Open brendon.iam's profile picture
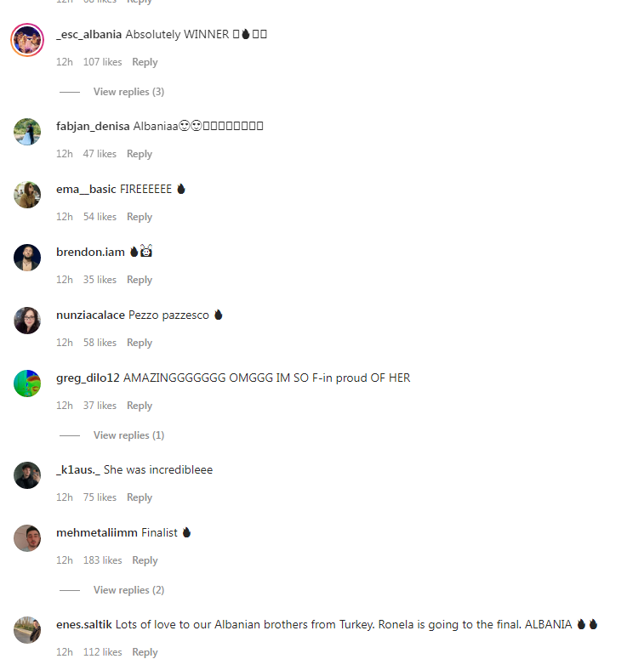This screenshot has width=644, height=659. click(27, 258)
